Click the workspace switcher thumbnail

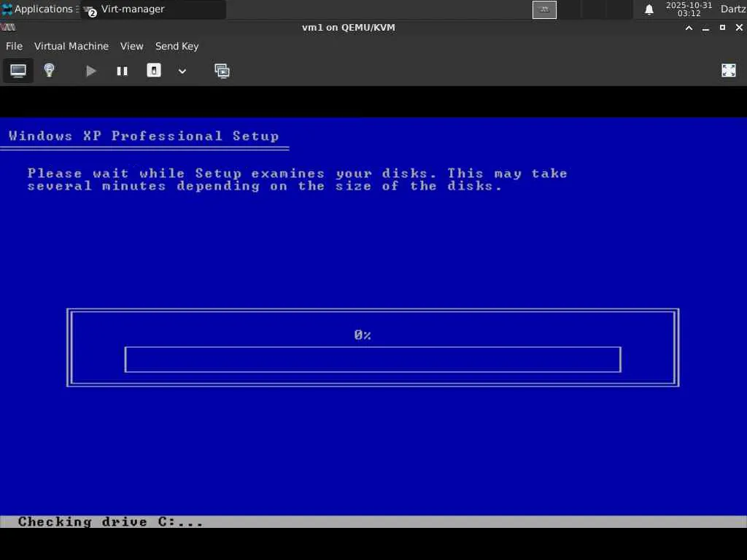click(x=544, y=9)
